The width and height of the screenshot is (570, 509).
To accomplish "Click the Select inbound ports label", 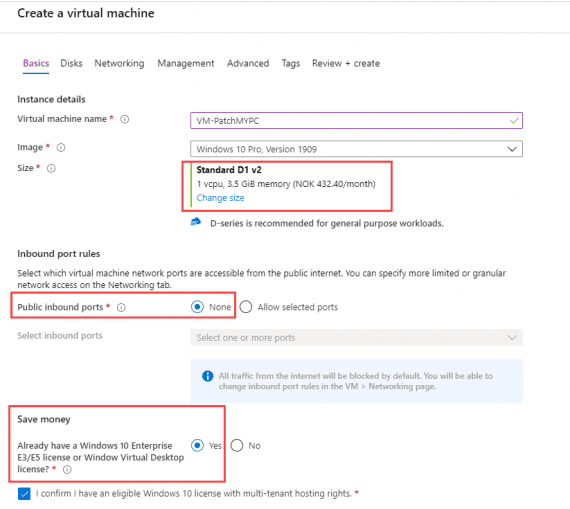I will click(60, 336).
